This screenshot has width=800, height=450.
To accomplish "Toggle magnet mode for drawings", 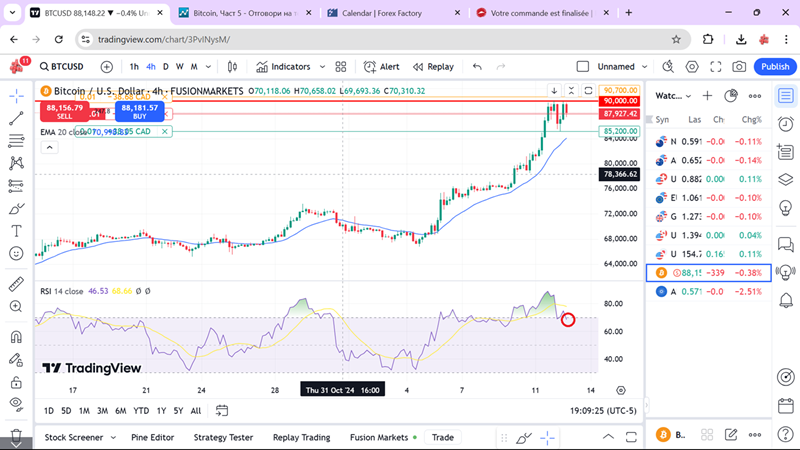I will pyautogui.click(x=16, y=337).
